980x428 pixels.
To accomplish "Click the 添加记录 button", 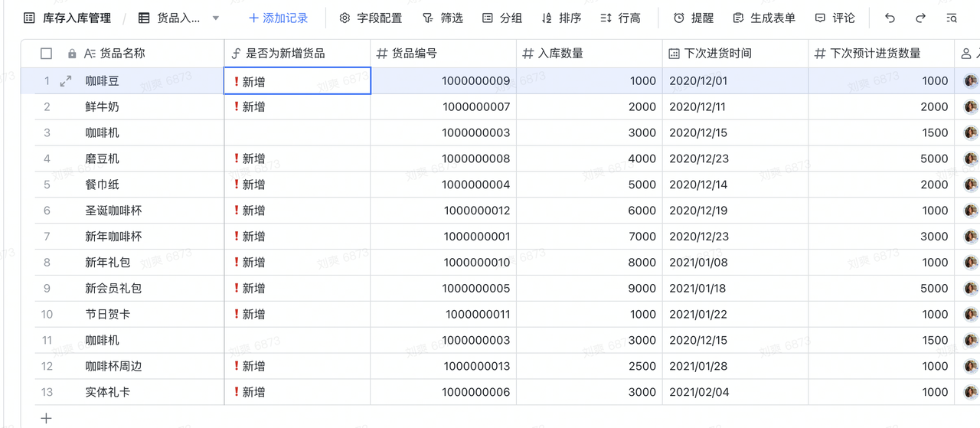I will click(278, 18).
